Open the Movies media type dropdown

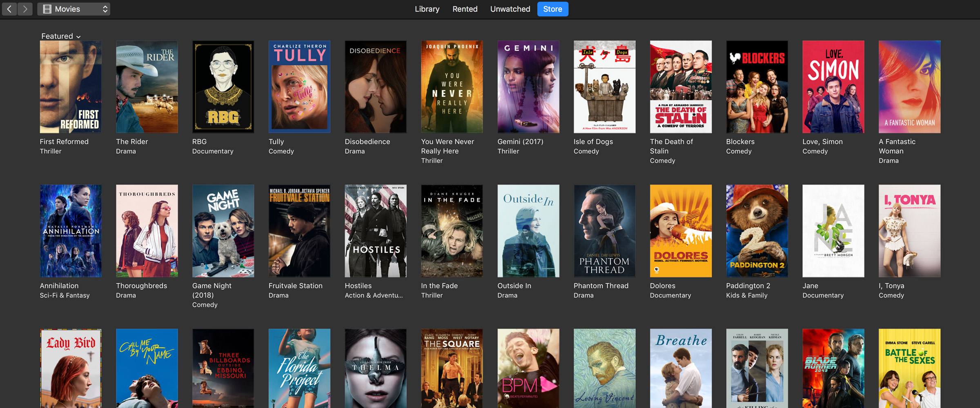pos(74,9)
